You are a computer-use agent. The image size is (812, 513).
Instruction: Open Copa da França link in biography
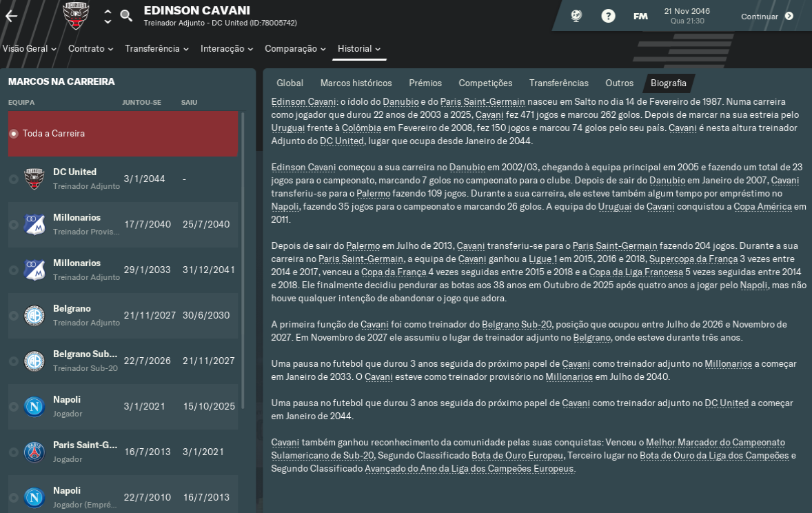point(394,272)
